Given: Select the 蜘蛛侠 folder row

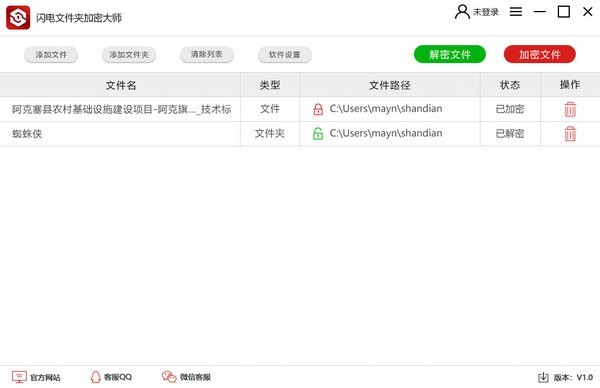Looking at the screenshot, I should click(300, 134).
